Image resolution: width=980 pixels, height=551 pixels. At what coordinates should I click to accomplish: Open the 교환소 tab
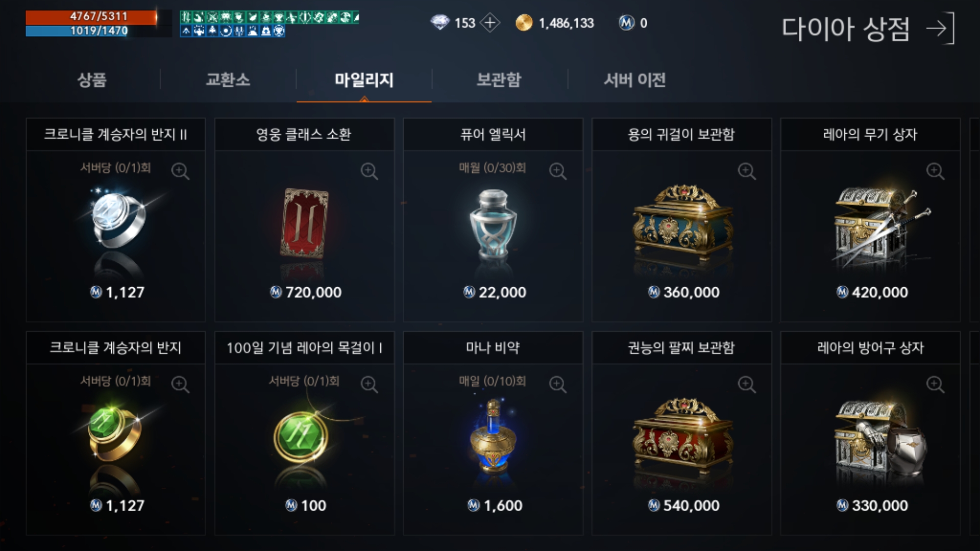point(228,80)
